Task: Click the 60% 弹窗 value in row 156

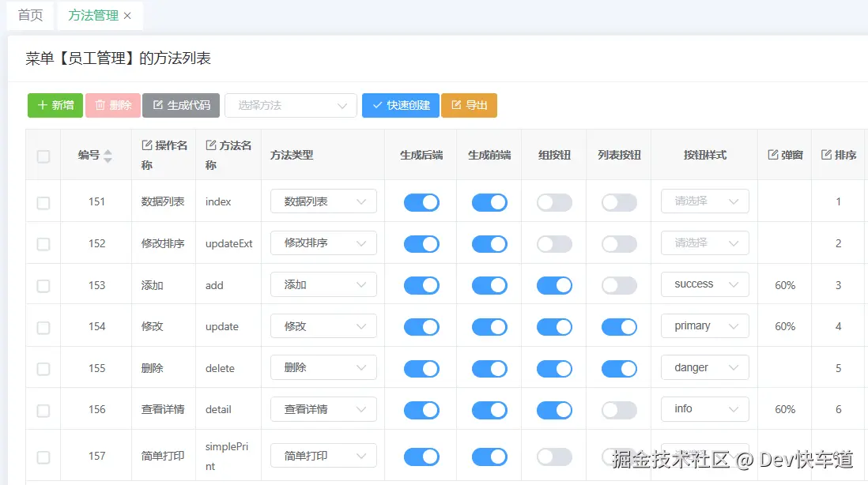Action: pos(785,410)
